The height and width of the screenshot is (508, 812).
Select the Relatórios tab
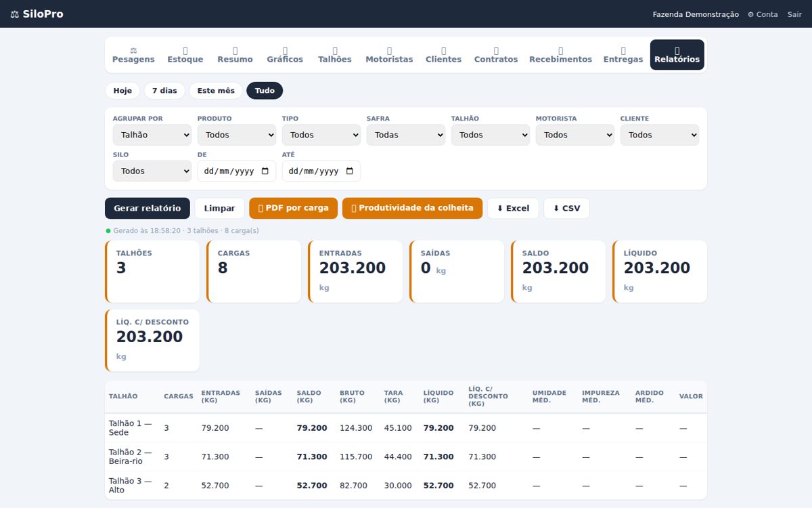pyautogui.click(x=677, y=55)
